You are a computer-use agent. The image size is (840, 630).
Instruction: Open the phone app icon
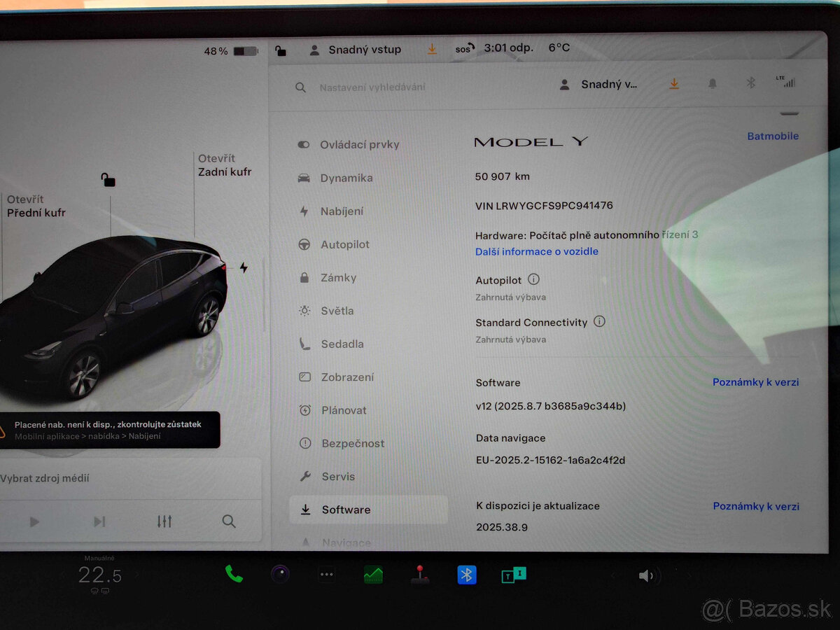click(233, 575)
